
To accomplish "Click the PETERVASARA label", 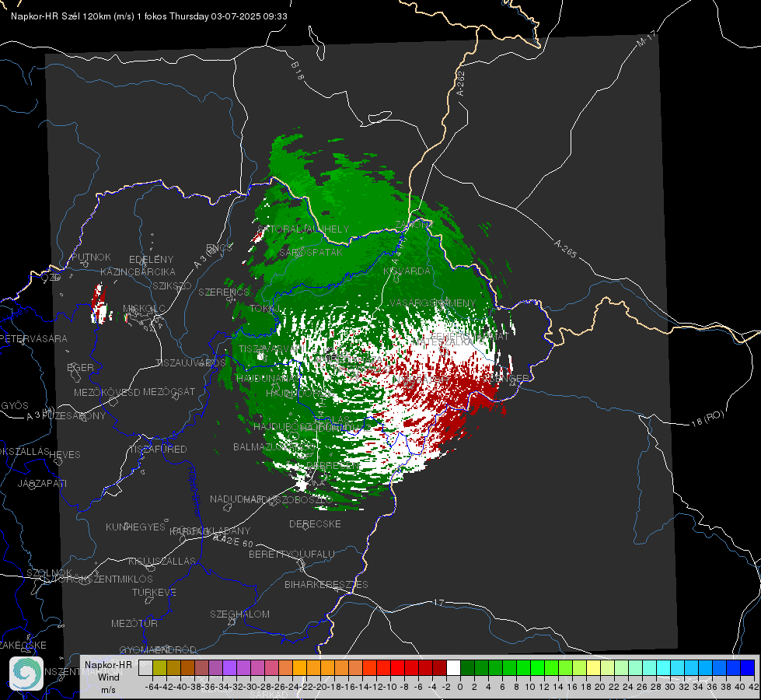I will [x=34, y=338].
